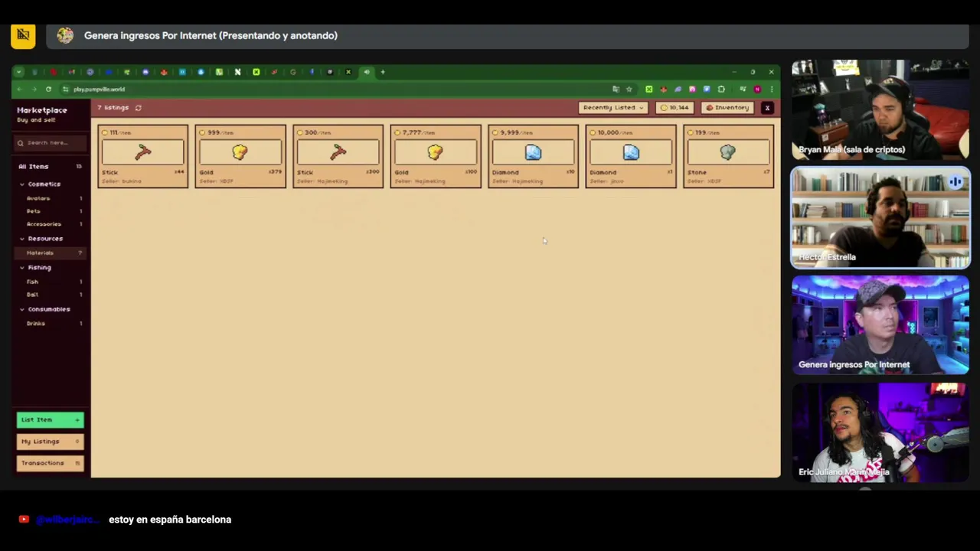Click the yellow presentation icon at top left
Viewport: 980px width, 551px height.
[23, 36]
